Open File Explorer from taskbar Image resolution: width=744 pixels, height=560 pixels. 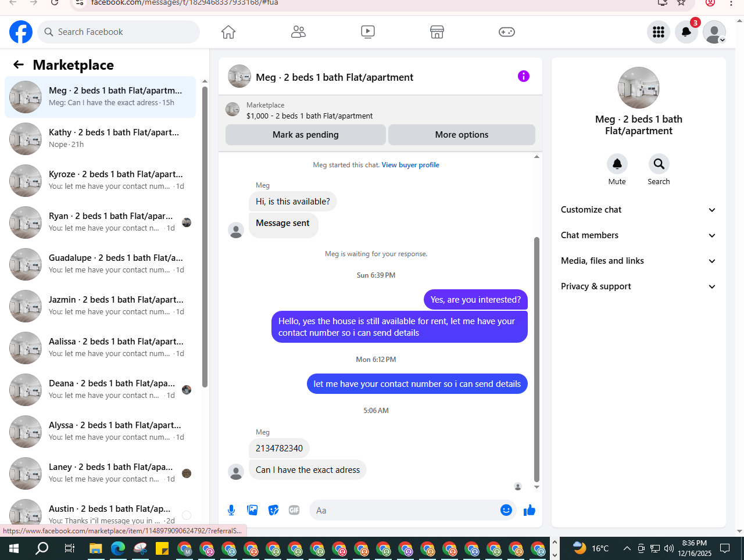[95, 548]
